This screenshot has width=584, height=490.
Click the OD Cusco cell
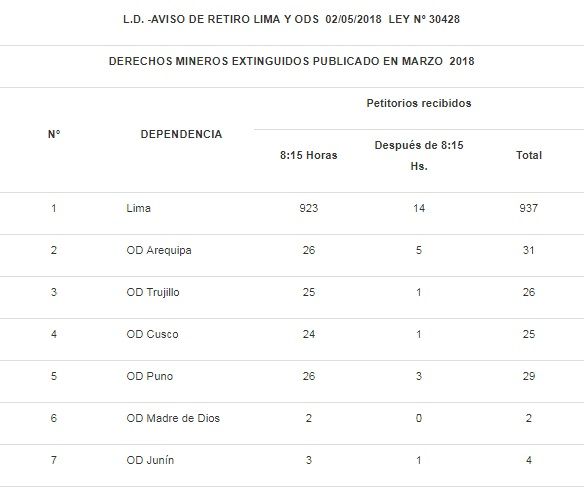point(152,334)
